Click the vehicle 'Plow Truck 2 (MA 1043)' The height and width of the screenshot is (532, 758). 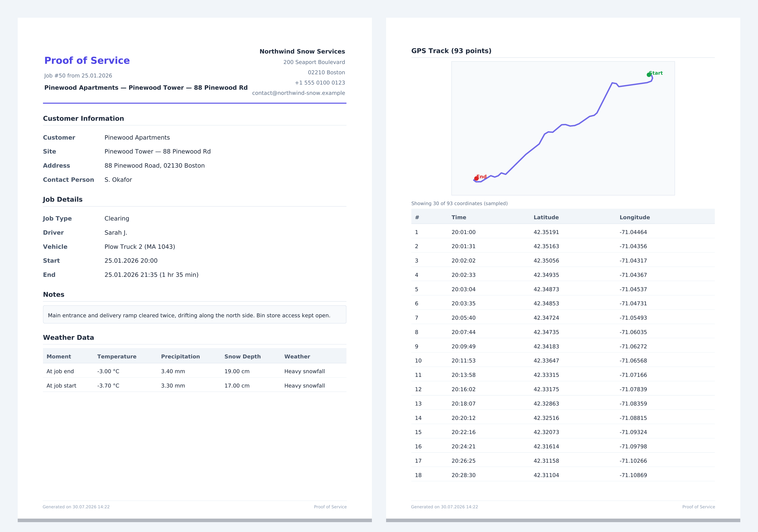pos(140,247)
